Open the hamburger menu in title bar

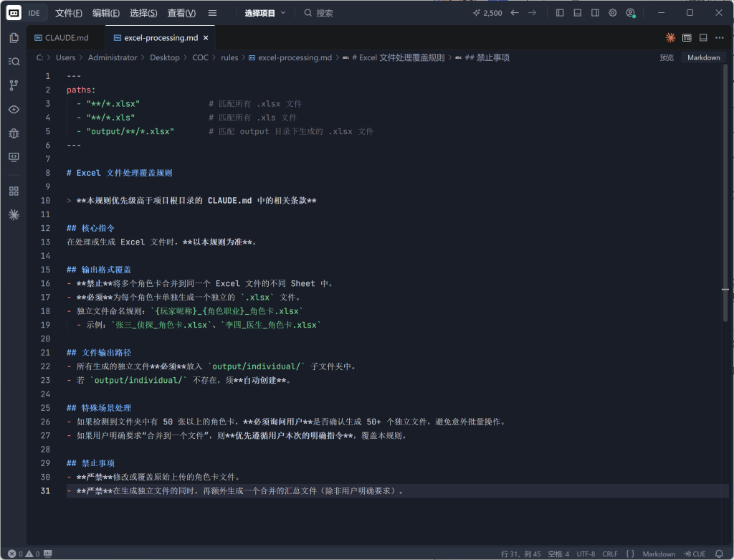(x=212, y=13)
